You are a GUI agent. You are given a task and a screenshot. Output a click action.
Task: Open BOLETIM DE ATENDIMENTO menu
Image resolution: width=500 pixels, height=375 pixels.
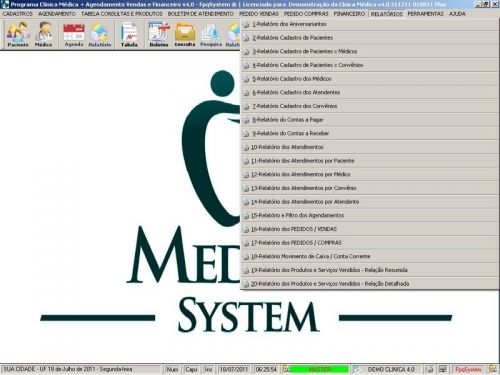(201, 14)
